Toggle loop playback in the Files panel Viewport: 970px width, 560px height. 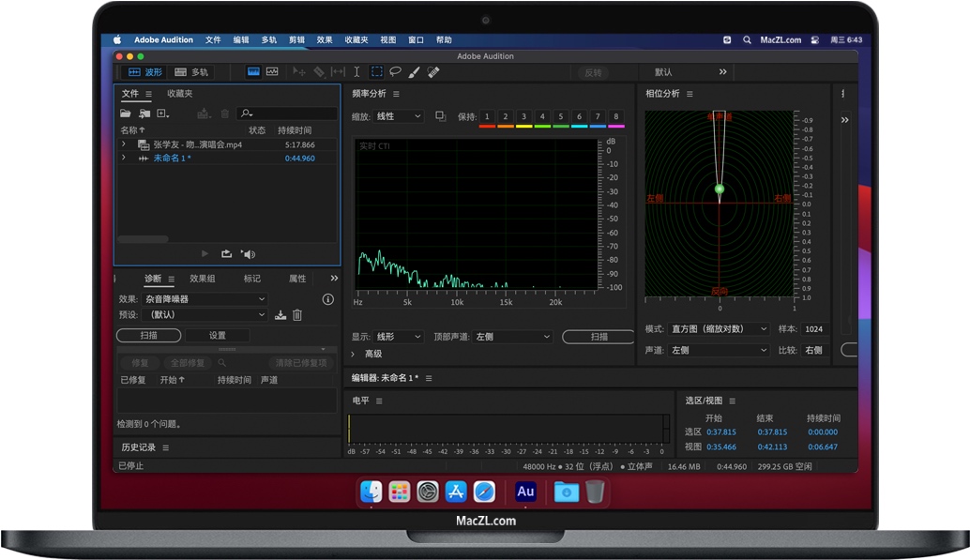coord(225,253)
